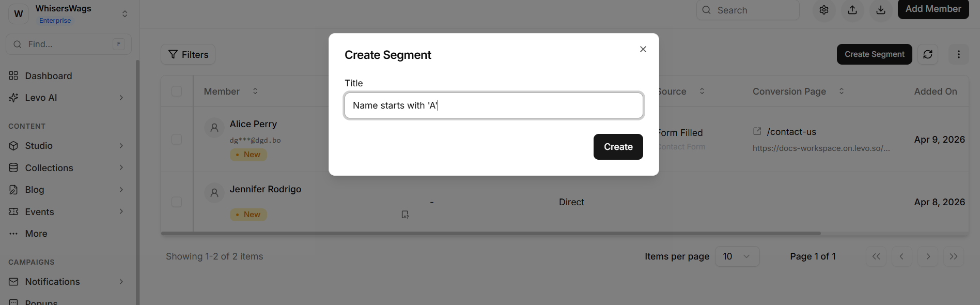Open the items per page dropdown
Screen dimensions: 980x305
click(737, 256)
